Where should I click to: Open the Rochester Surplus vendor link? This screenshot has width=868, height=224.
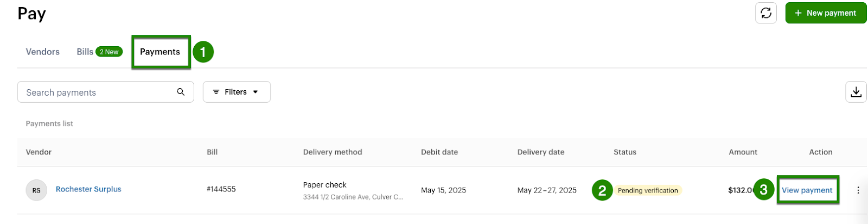click(x=88, y=189)
